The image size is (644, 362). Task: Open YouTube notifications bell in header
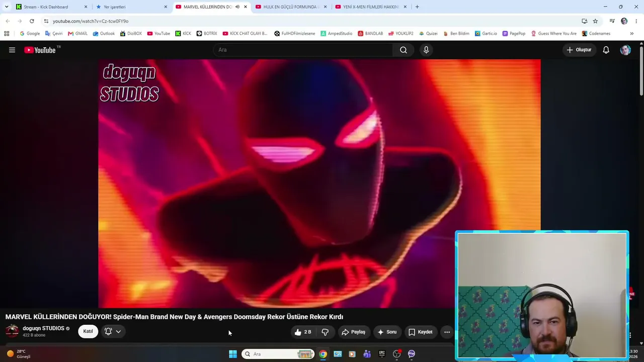click(x=606, y=50)
